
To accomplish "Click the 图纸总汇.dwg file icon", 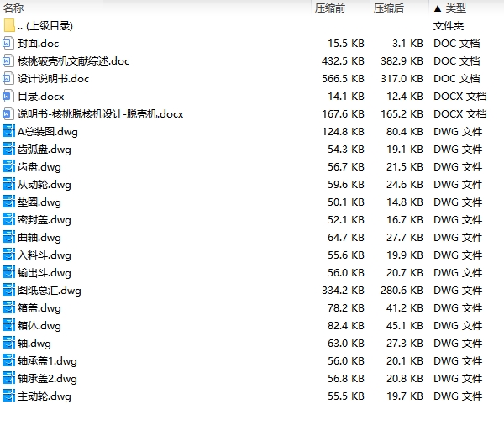I will click(x=8, y=291).
